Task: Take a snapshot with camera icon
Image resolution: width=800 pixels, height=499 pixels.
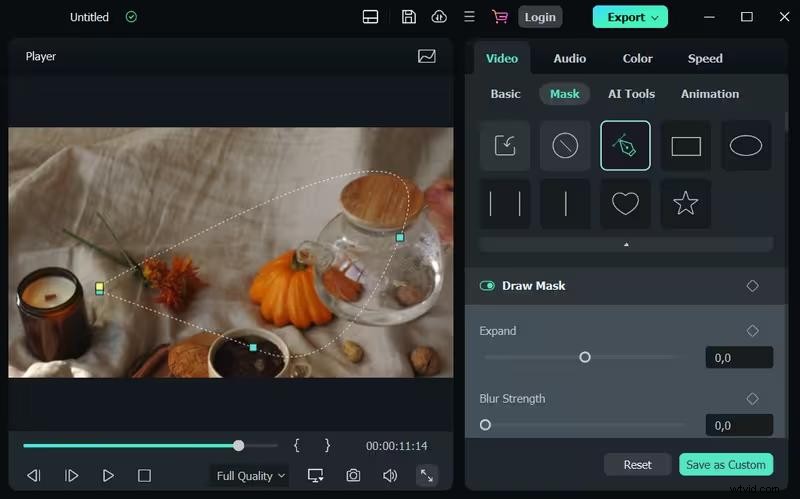Action: (353, 476)
